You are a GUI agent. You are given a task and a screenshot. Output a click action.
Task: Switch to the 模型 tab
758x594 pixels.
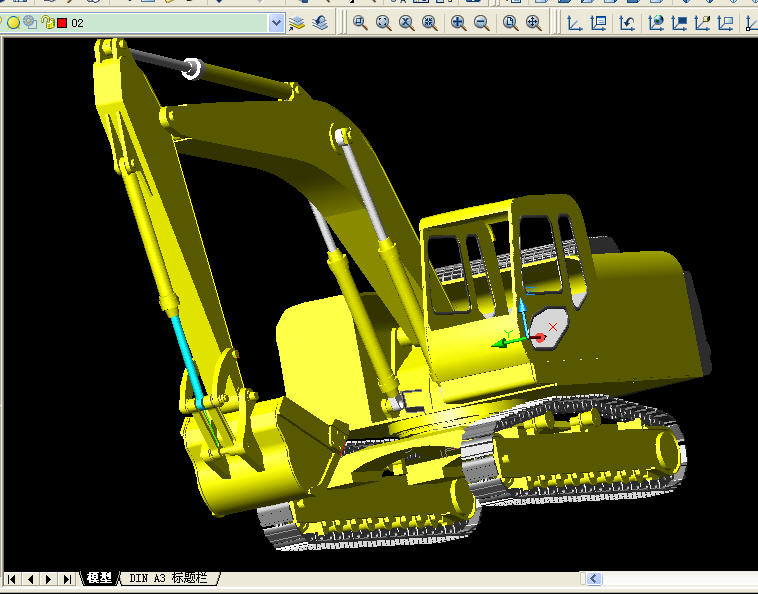100,578
